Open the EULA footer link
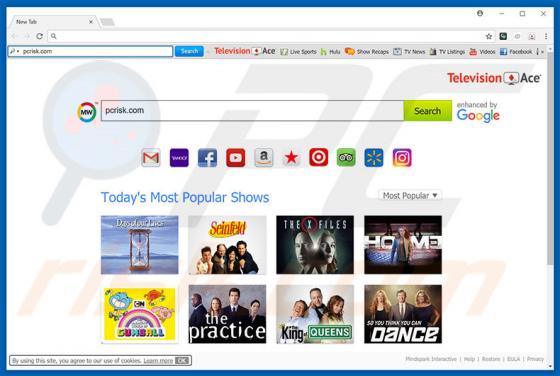This screenshot has height=376, width=560. point(514,359)
